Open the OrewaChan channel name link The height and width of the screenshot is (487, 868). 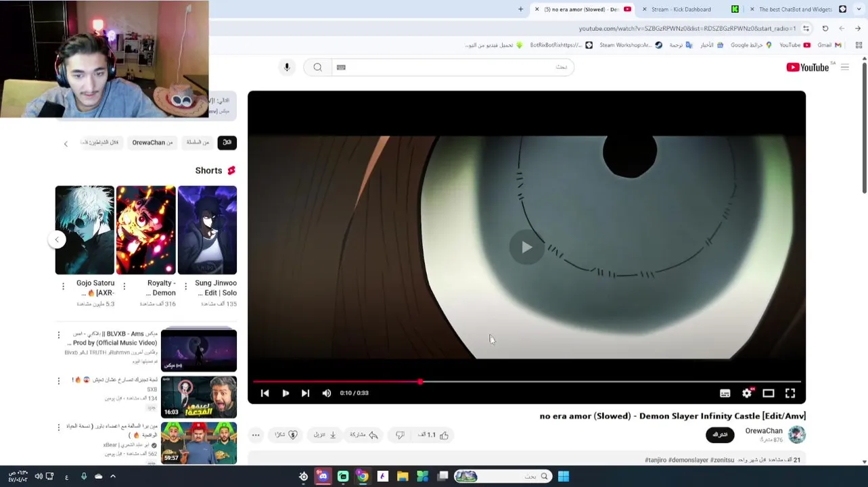click(764, 431)
